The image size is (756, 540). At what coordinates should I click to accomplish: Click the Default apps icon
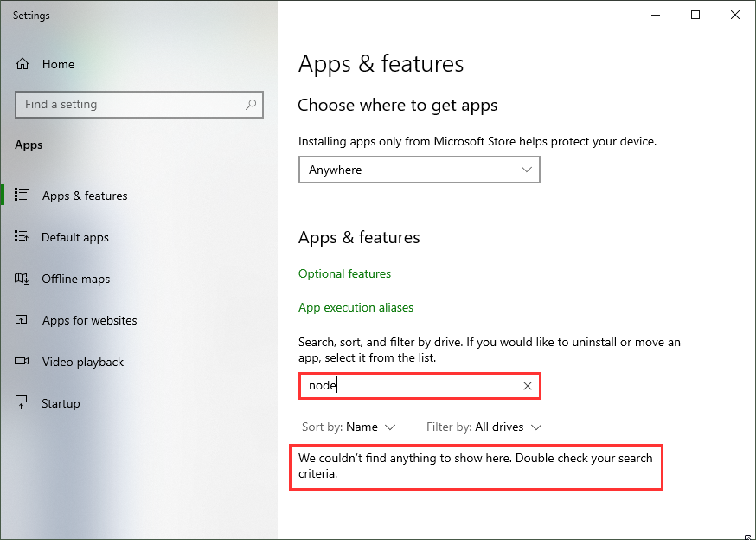click(22, 237)
